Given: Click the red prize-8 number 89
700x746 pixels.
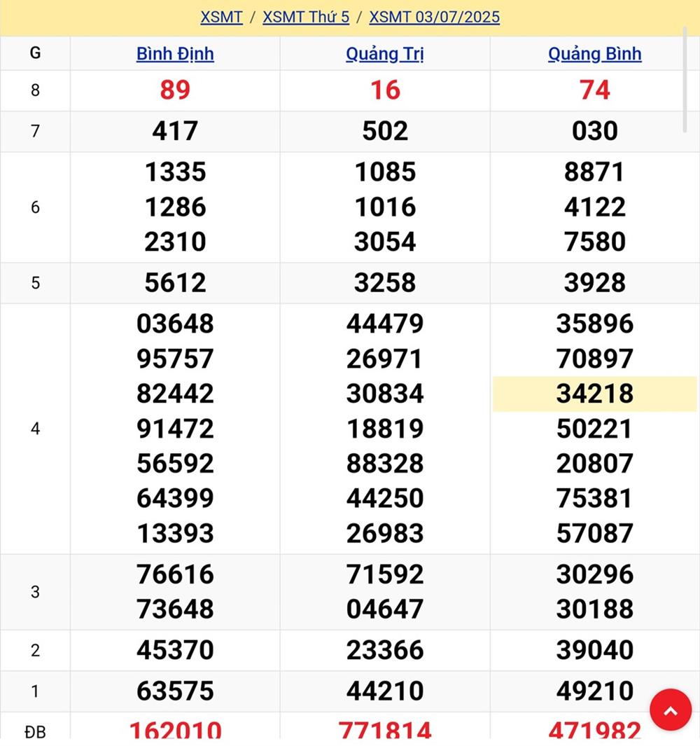Looking at the screenshot, I should click(175, 90).
